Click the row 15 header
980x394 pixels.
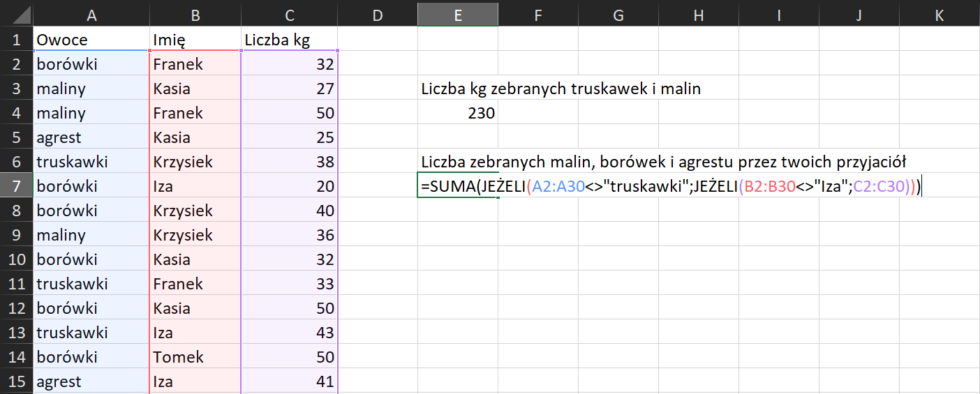[16, 381]
